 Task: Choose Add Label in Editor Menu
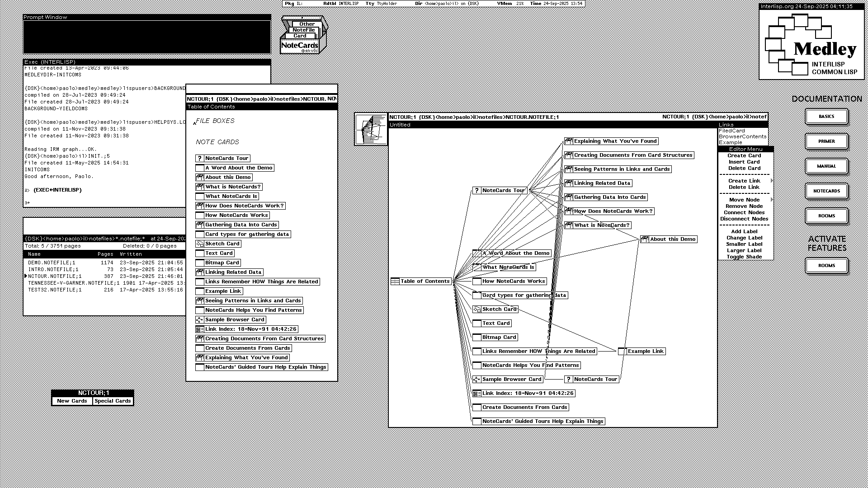pos(744,231)
